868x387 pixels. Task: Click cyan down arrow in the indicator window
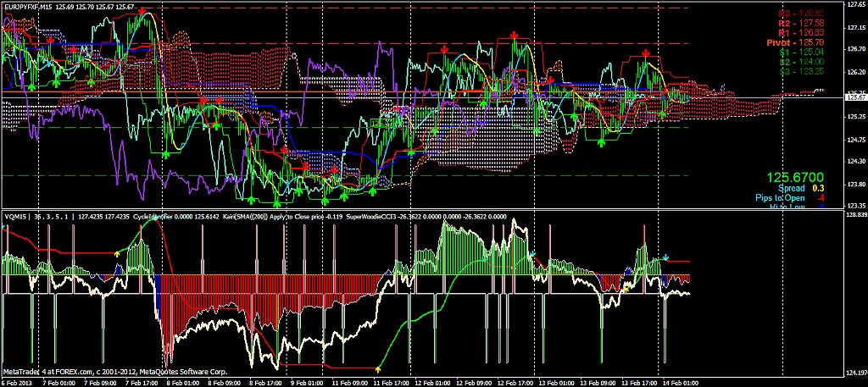pos(665,257)
